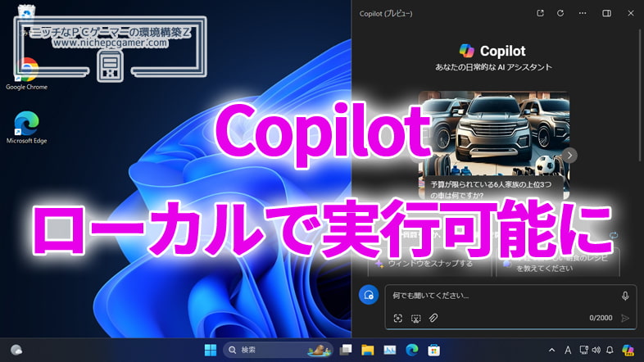Open Copilot in a new window
Viewport: 644px width, 362px height.
pyautogui.click(x=540, y=13)
